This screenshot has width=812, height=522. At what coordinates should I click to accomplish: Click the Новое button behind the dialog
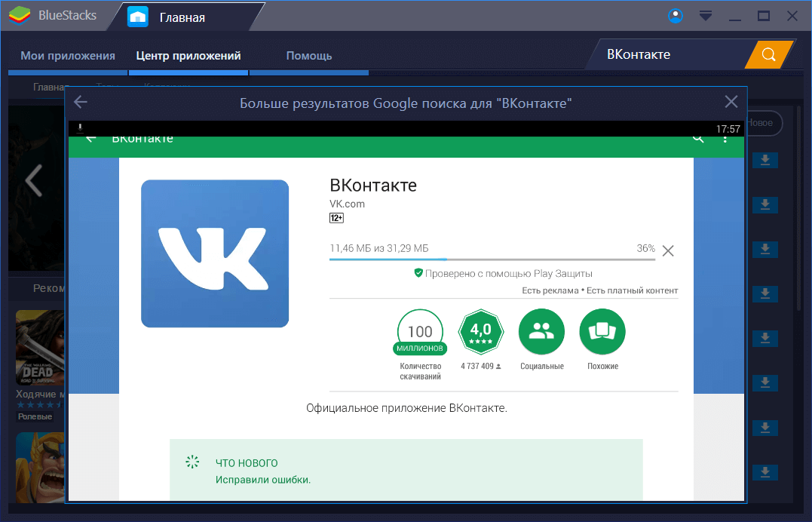coord(763,123)
